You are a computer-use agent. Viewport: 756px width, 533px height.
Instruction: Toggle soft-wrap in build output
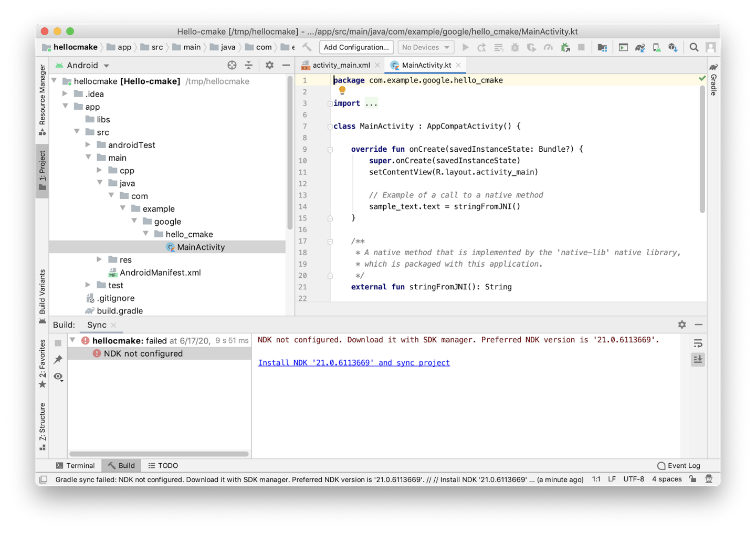click(x=698, y=343)
